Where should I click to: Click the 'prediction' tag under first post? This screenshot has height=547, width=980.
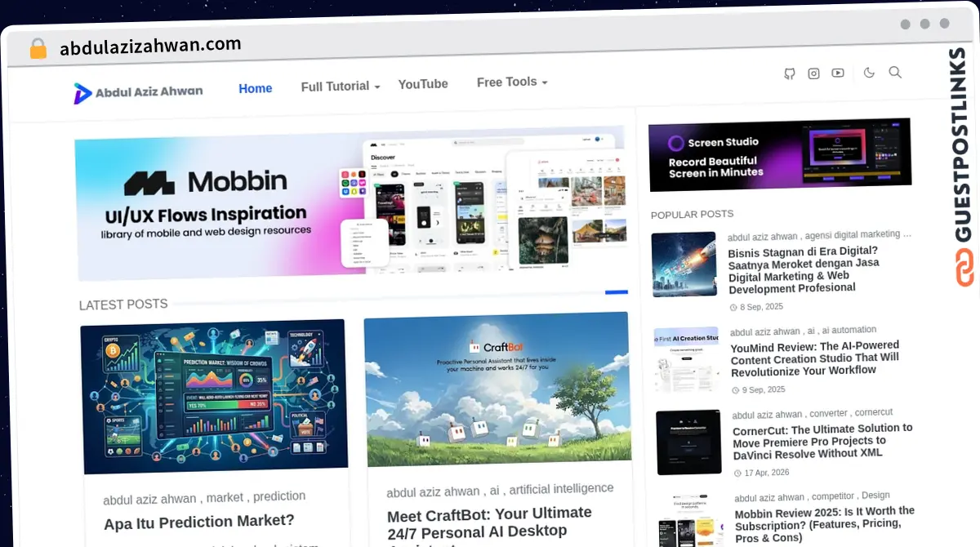tap(279, 496)
